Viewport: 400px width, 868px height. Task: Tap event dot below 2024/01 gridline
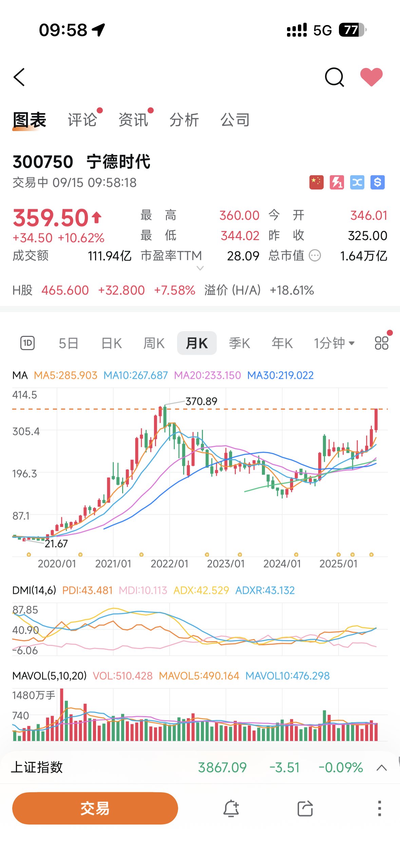(296, 555)
